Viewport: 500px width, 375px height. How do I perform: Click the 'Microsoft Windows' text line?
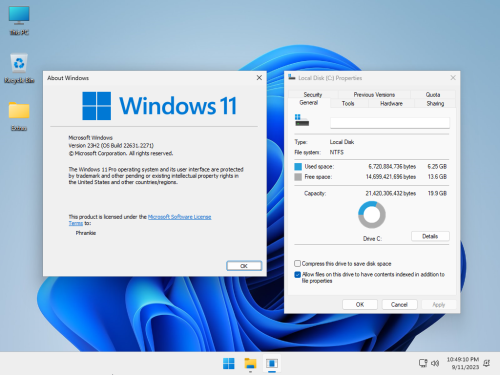coord(90,138)
